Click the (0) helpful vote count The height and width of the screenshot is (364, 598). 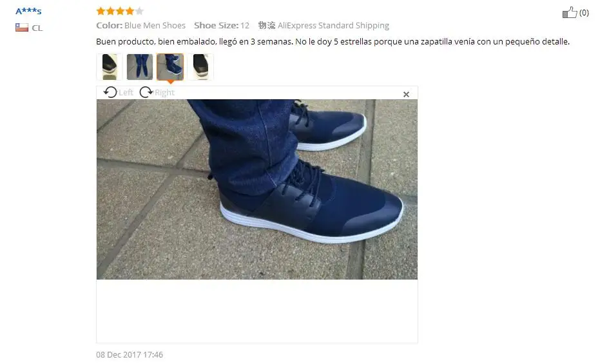(584, 13)
